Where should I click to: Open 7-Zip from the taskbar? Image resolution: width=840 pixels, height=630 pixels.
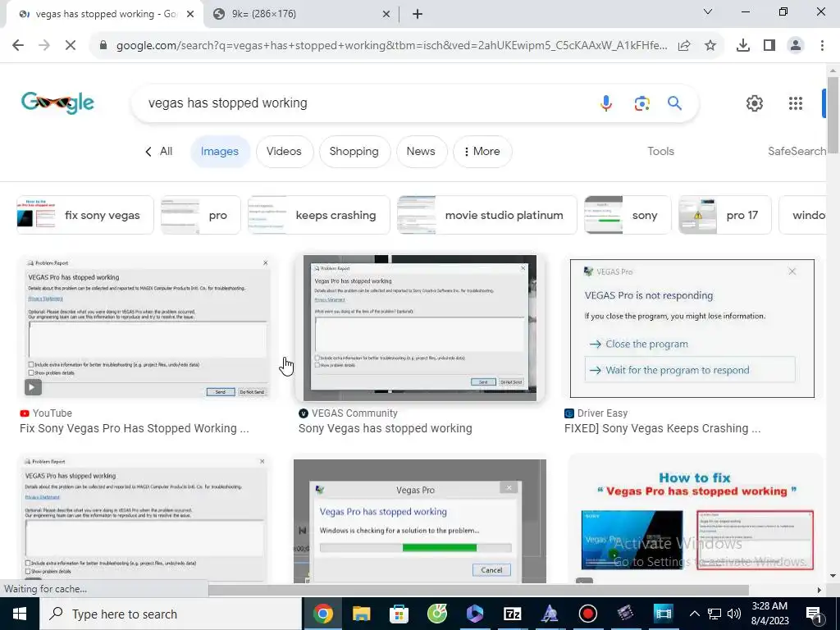[x=512, y=614]
